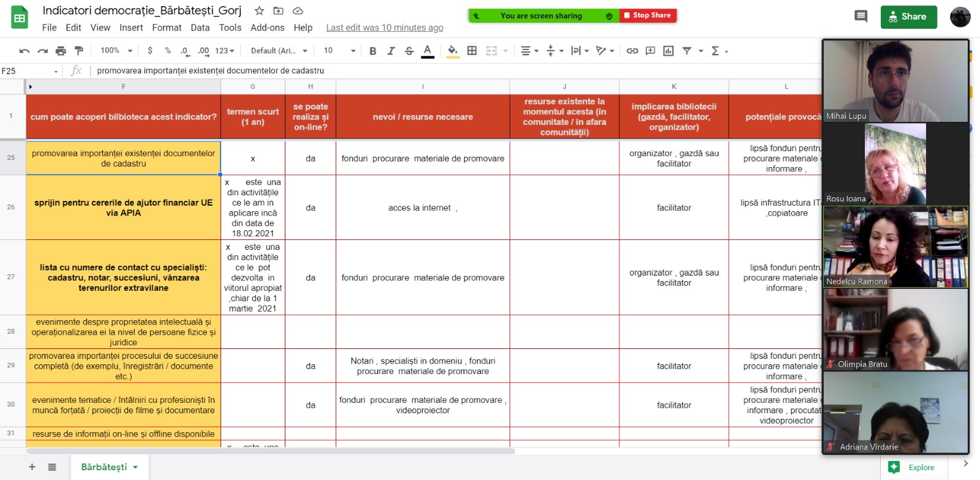Viewport: 980px width, 480px height.
Task: Open more formats 123 dropdown
Action: [225, 51]
